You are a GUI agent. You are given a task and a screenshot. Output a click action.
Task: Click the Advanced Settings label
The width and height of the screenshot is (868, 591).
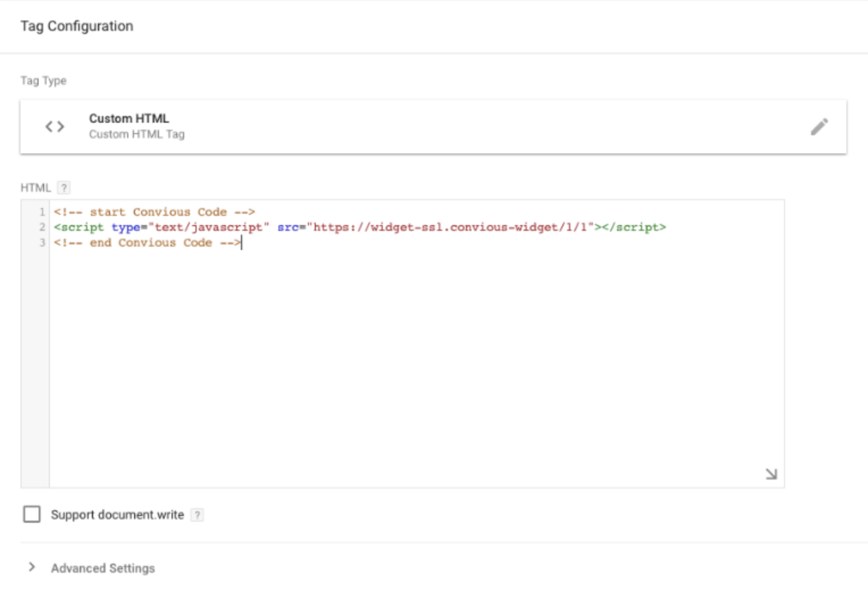tap(103, 568)
